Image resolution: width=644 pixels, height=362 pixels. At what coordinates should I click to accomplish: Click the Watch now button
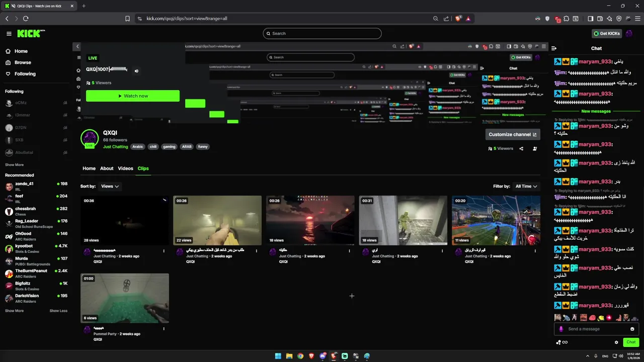pos(133,96)
